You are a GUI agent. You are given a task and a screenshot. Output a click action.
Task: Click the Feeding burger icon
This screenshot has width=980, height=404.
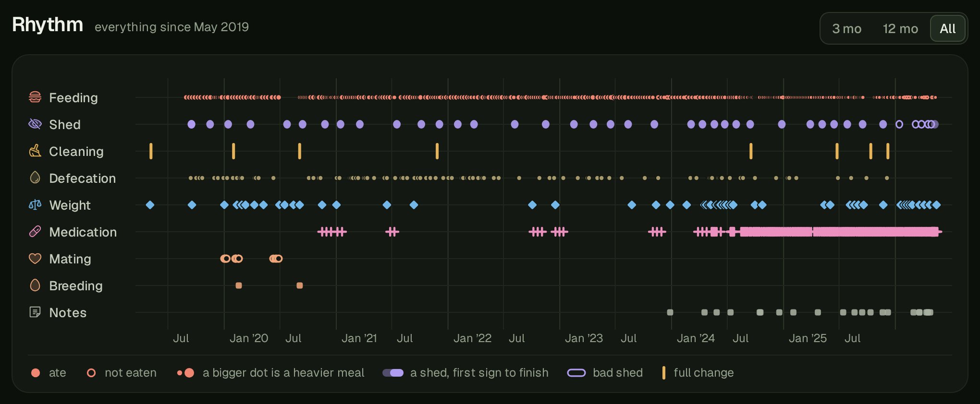(x=35, y=97)
